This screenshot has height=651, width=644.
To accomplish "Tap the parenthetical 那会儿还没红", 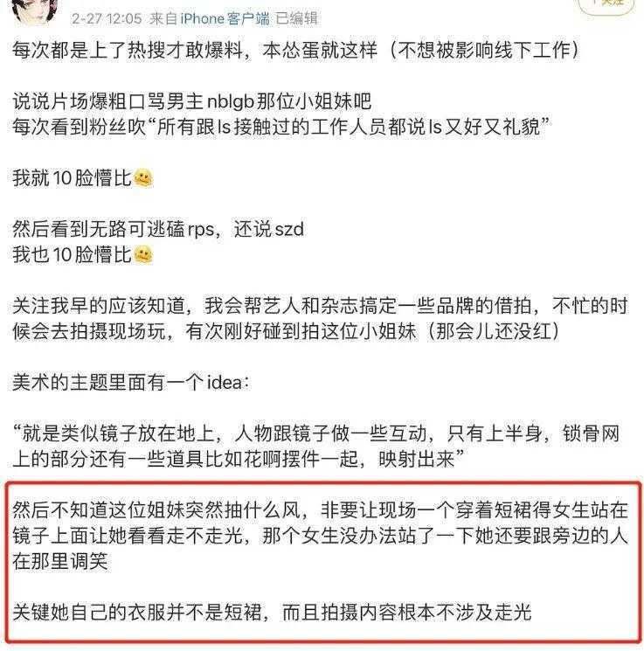I will [x=493, y=332].
